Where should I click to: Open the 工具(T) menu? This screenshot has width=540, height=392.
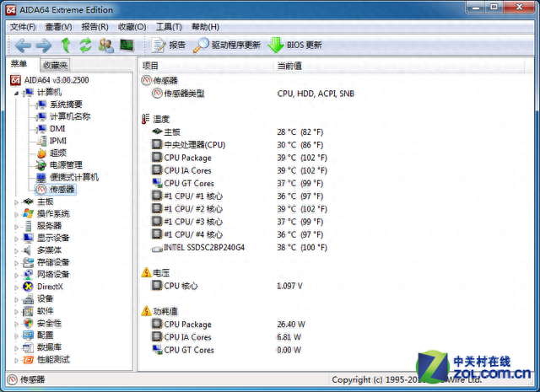click(x=169, y=27)
